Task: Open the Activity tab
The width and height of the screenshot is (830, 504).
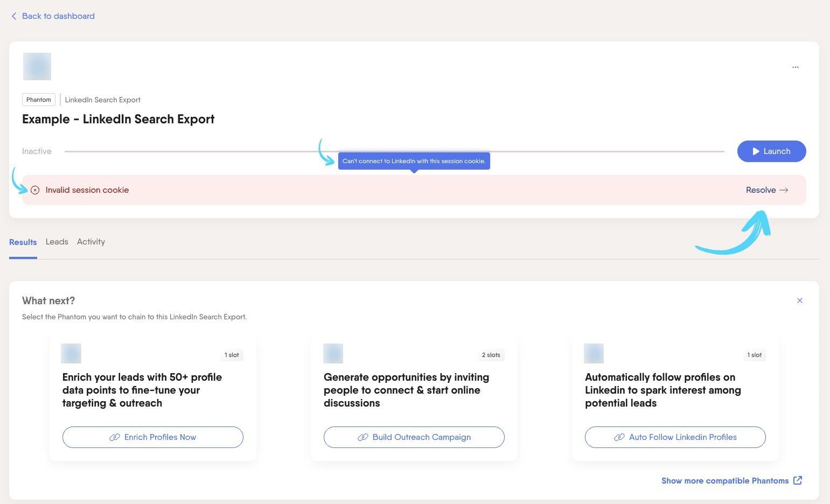Action: click(x=91, y=242)
